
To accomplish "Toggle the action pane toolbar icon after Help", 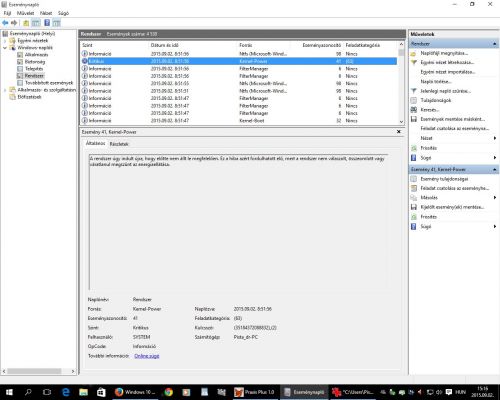I will tap(57, 23).
